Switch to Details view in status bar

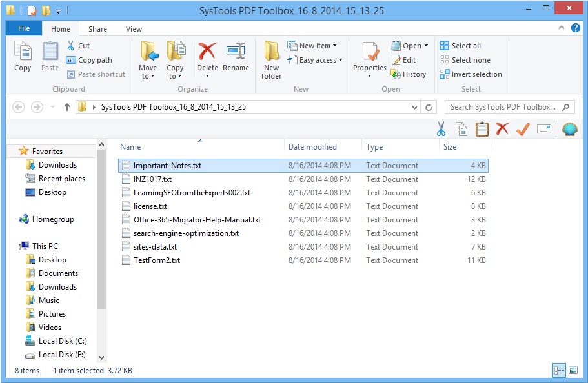pos(559,371)
